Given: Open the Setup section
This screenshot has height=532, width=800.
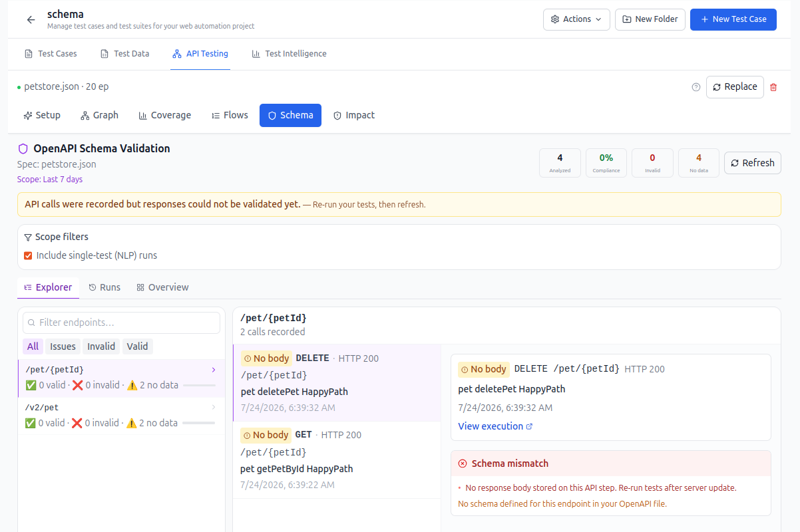Looking at the screenshot, I should (42, 115).
